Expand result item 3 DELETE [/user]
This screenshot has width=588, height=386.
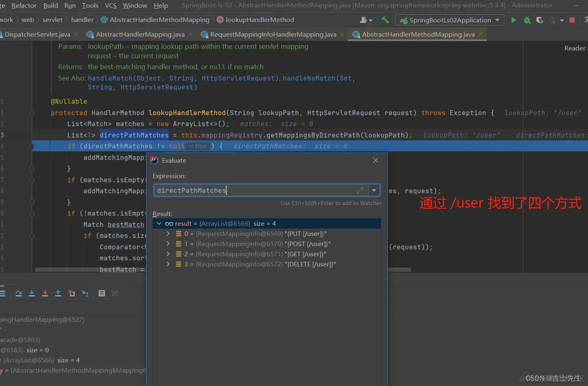[168, 264]
